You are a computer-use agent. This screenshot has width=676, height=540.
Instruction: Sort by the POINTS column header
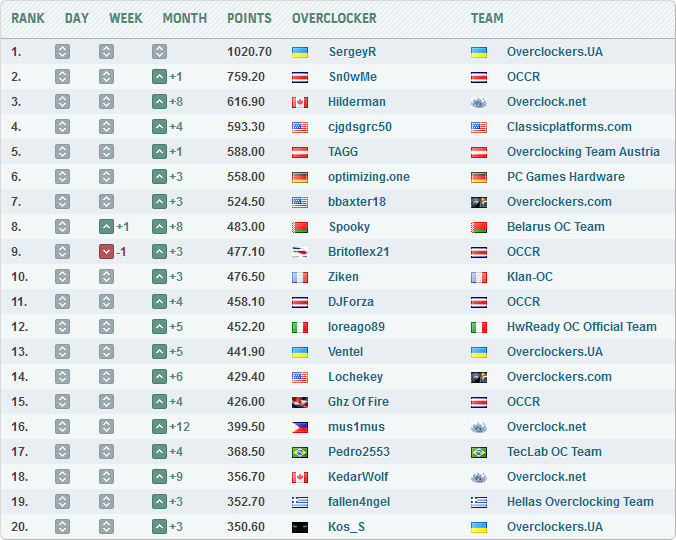tap(249, 18)
